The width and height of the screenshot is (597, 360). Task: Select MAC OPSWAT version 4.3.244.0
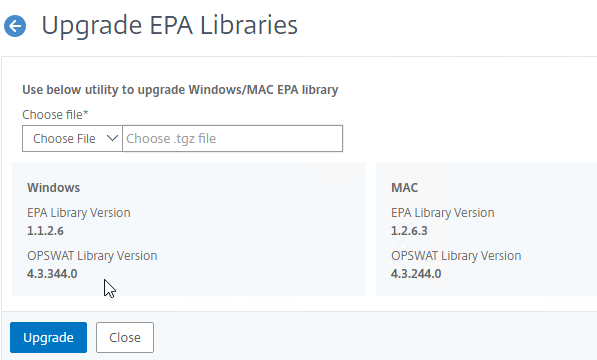click(x=416, y=274)
